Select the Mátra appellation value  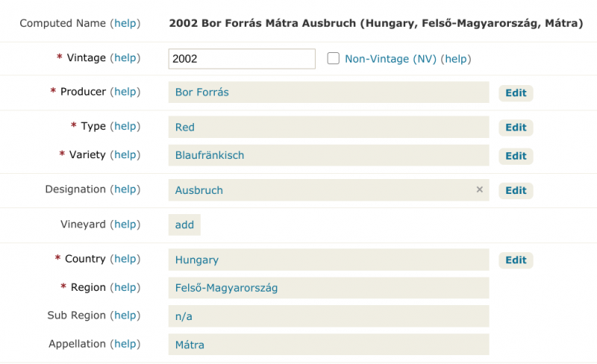[328, 345]
